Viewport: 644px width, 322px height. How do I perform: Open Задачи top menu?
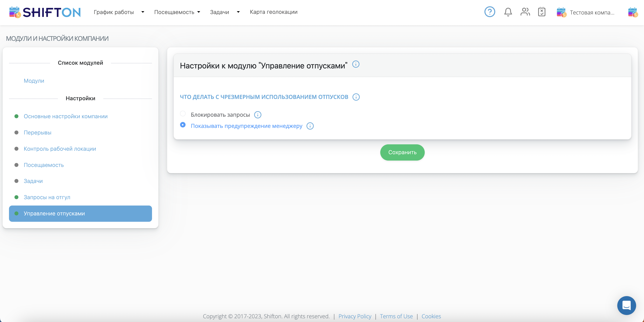(x=219, y=12)
